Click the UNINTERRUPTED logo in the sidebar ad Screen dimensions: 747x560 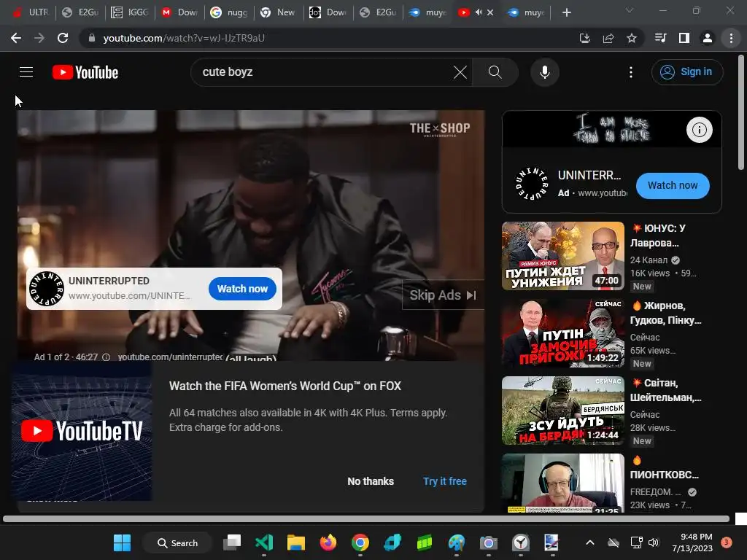tap(532, 184)
